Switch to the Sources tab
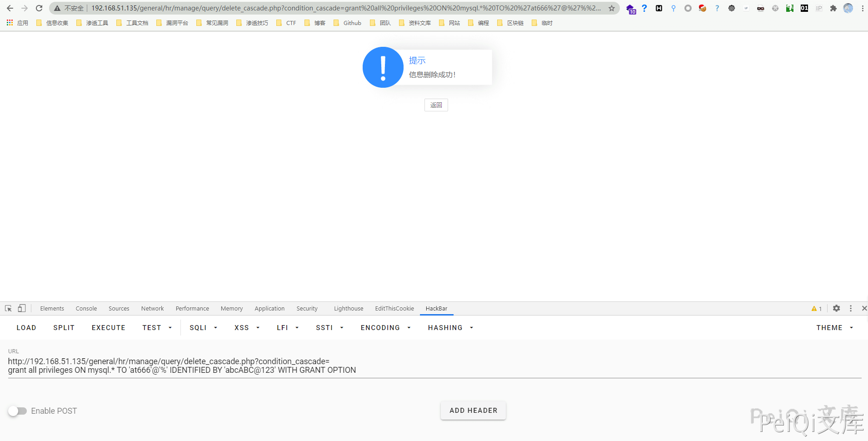868x441 pixels. (119, 308)
